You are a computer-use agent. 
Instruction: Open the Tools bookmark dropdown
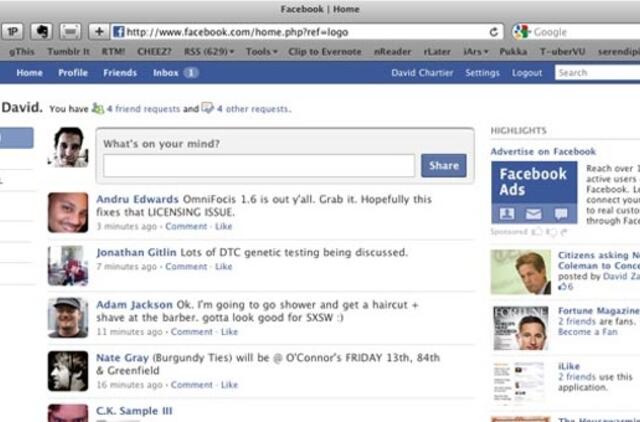(x=262, y=51)
